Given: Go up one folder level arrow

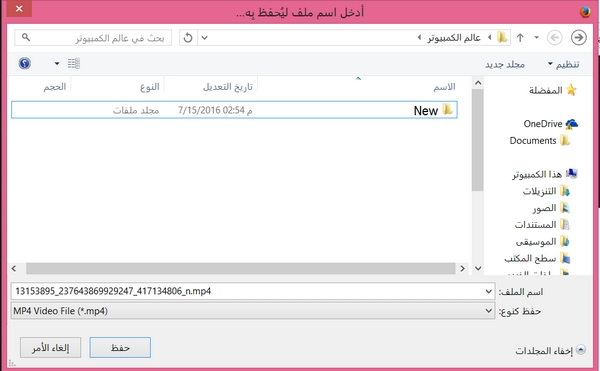Looking at the screenshot, I should pyautogui.click(x=520, y=37).
